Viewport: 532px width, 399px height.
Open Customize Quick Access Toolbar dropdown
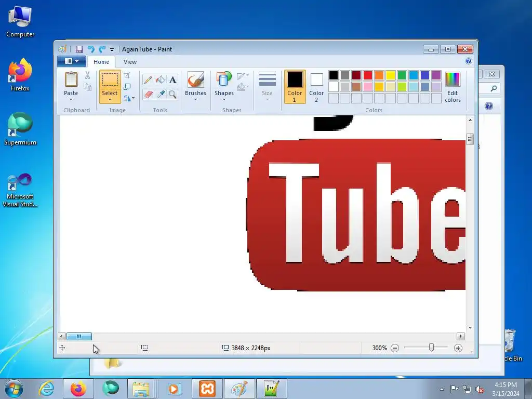(112, 49)
